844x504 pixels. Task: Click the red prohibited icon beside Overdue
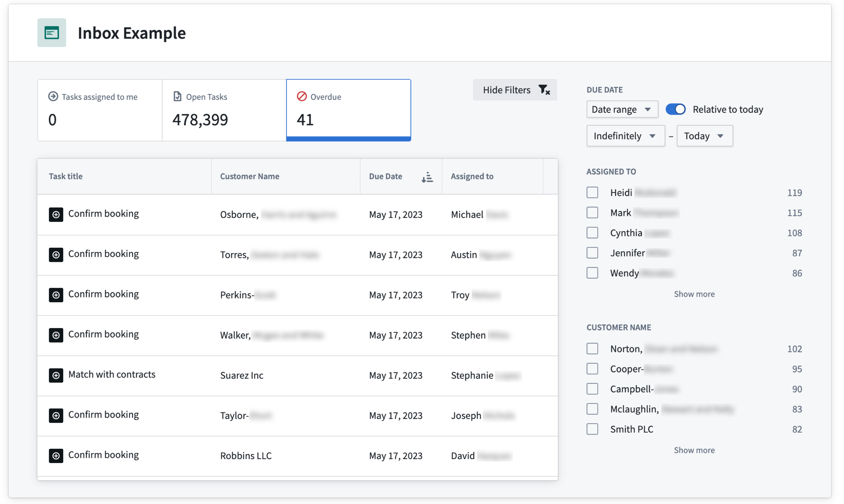[x=302, y=97]
